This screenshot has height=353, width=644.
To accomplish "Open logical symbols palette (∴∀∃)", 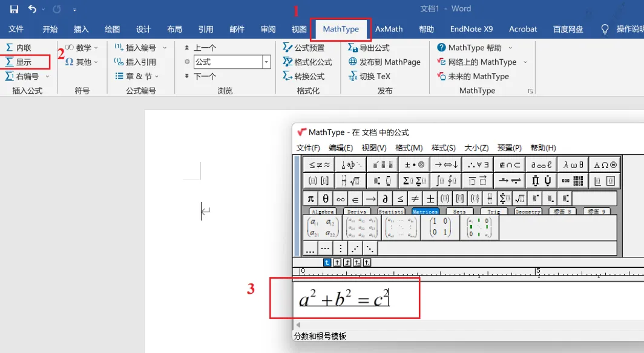I will (x=478, y=165).
